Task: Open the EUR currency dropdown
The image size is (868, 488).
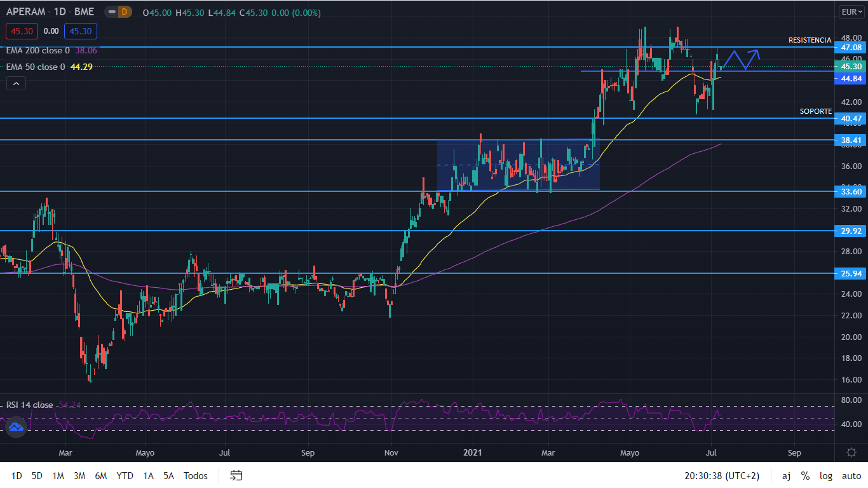Action: click(x=850, y=11)
